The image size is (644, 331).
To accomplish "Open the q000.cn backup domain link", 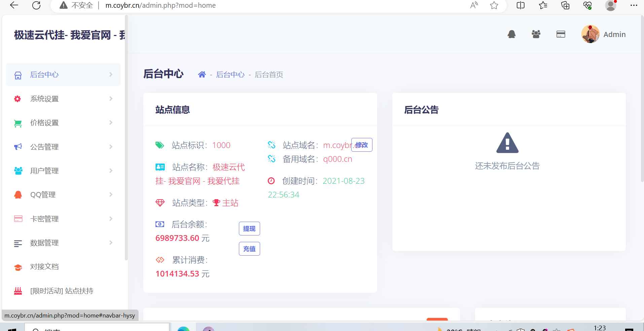I will pos(337,159).
